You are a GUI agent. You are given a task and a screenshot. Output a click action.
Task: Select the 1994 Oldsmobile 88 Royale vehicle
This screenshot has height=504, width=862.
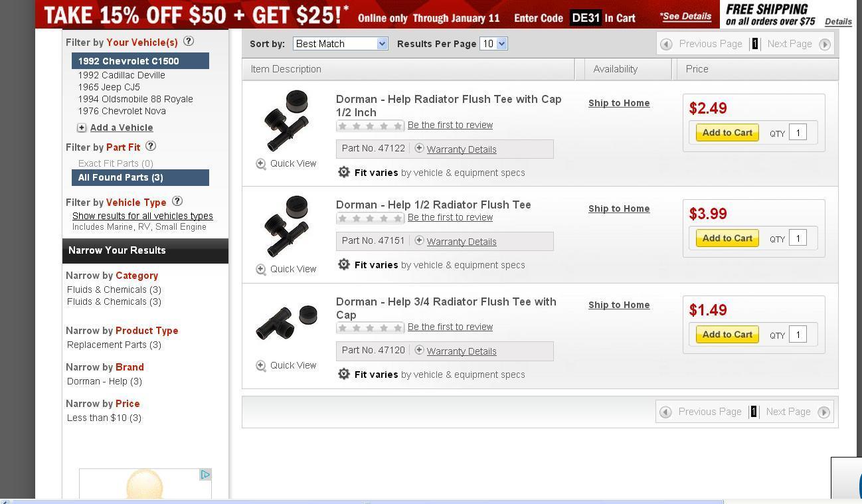pos(135,99)
